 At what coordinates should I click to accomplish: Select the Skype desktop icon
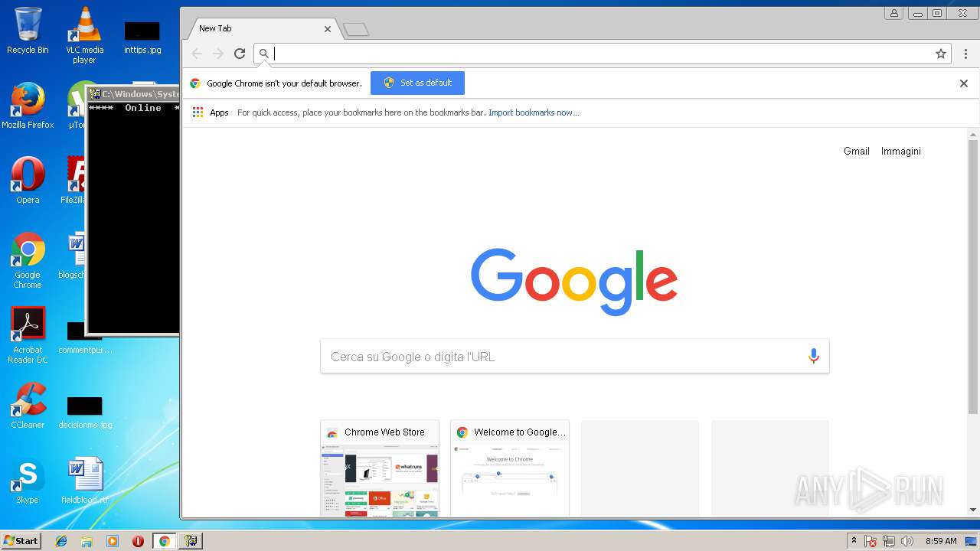(28, 481)
